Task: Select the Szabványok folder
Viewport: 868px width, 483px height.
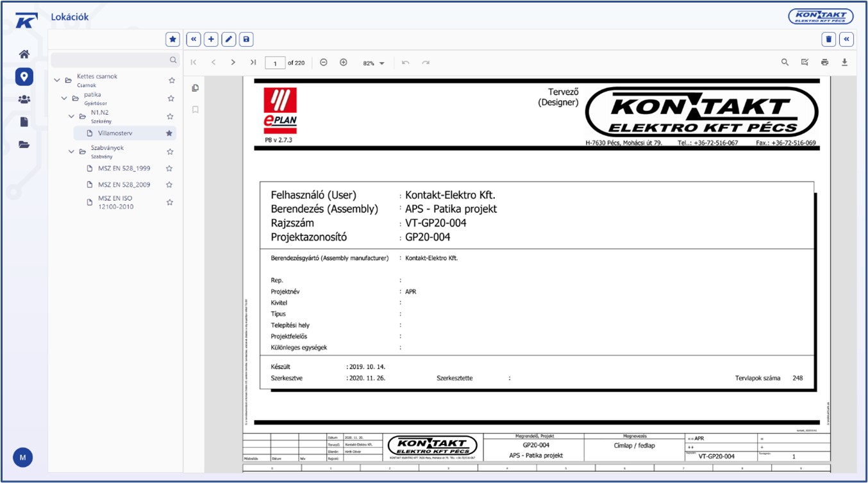Action: pyautogui.click(x=107, y=148)
